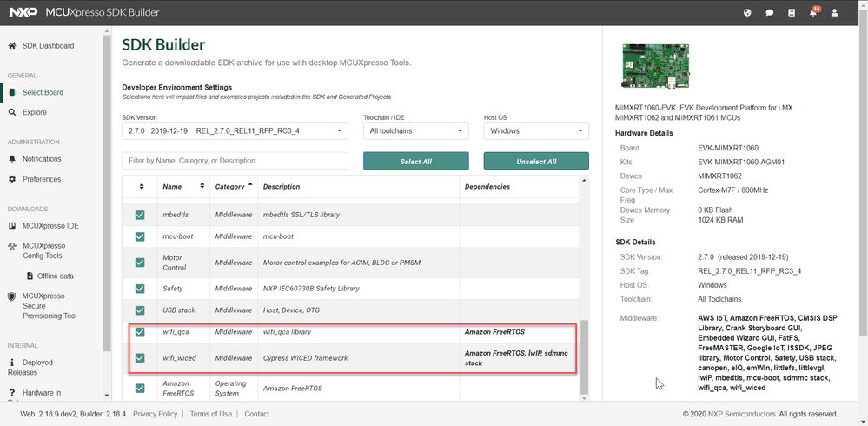This screenshot has width=868, height=426.
Task: Click the Hardware in question-mark icon
Action: tap(12, 393)
